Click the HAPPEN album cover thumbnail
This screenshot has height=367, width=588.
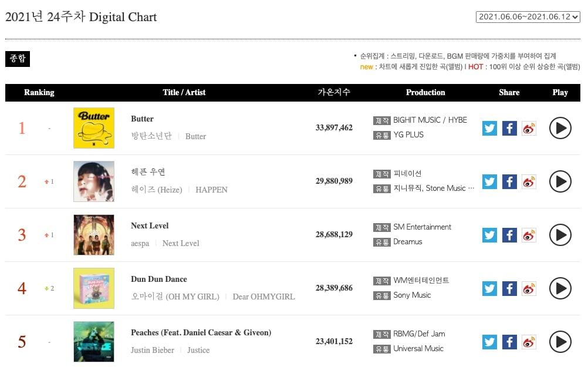(x=94, y=181)
